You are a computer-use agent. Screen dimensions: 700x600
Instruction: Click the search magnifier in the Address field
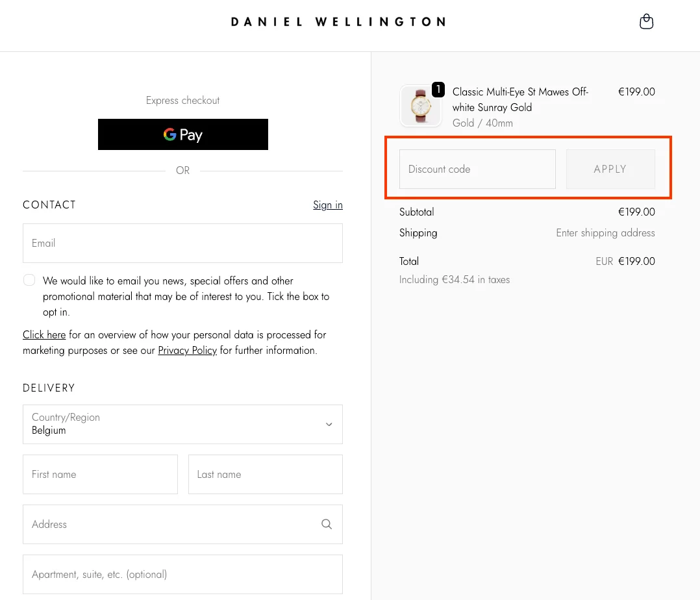pyautogui.click(x=327, y=524)
